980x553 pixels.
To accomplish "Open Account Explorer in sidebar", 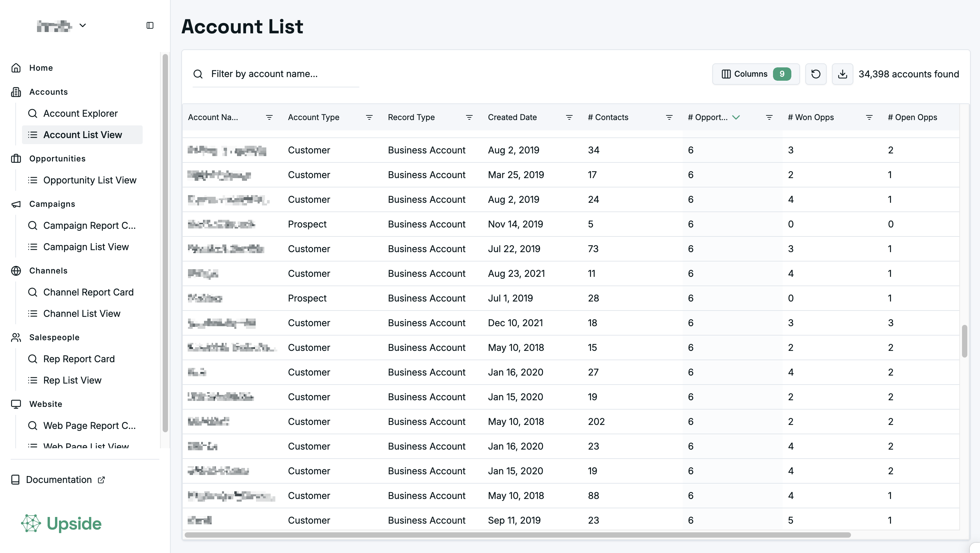I will (80, 113).
